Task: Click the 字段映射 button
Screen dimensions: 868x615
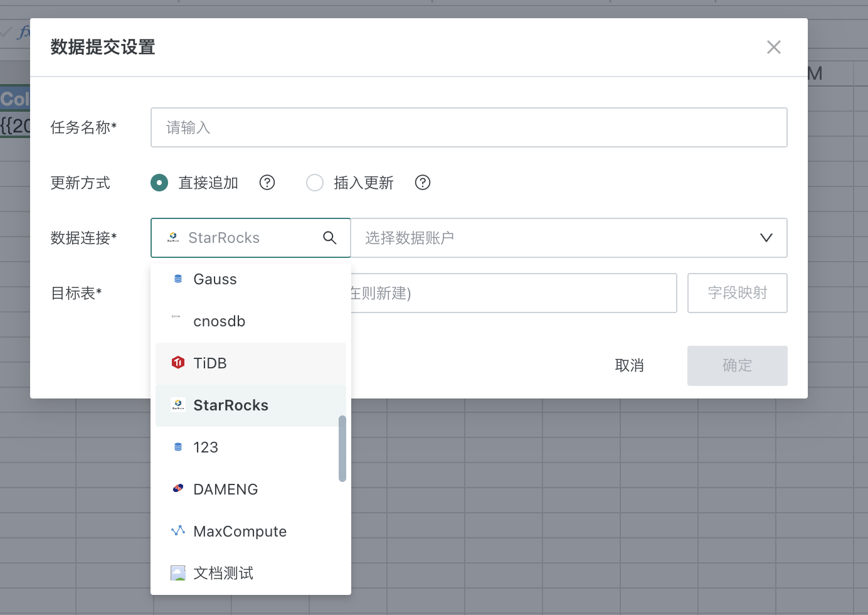Action: [738, 293]
